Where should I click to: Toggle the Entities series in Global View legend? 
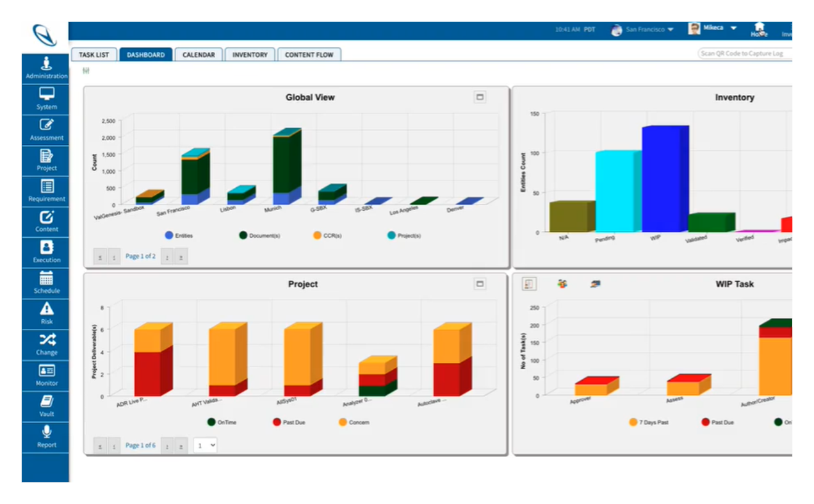tap(169, 235)
